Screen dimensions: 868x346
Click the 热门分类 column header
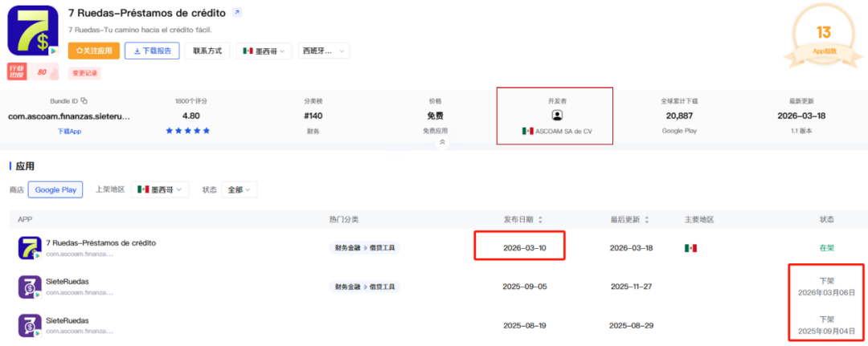343,220
